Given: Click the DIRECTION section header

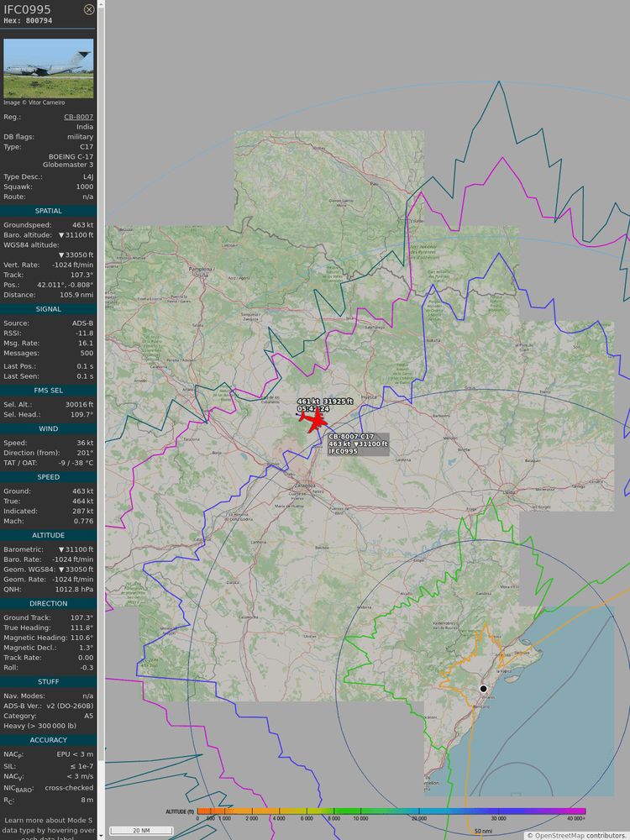Looking at the screenshot, I should pos(48,603).
